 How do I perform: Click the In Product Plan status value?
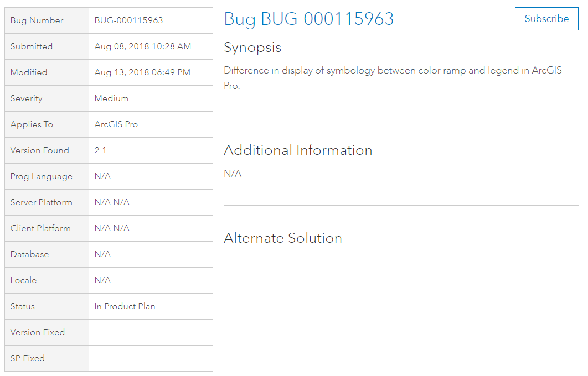[x=125, y=306]
